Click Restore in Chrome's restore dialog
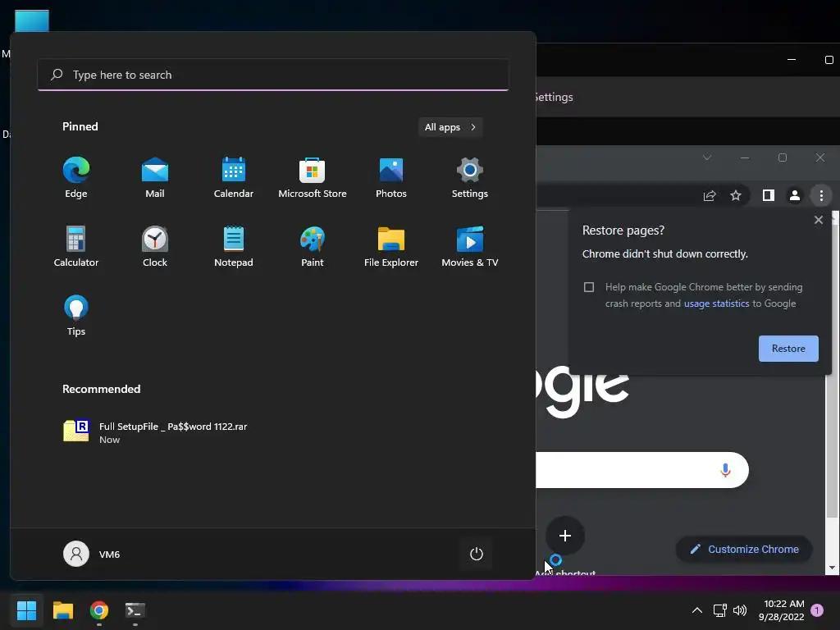This screenshot has height=630, width=840. point(788,349)
